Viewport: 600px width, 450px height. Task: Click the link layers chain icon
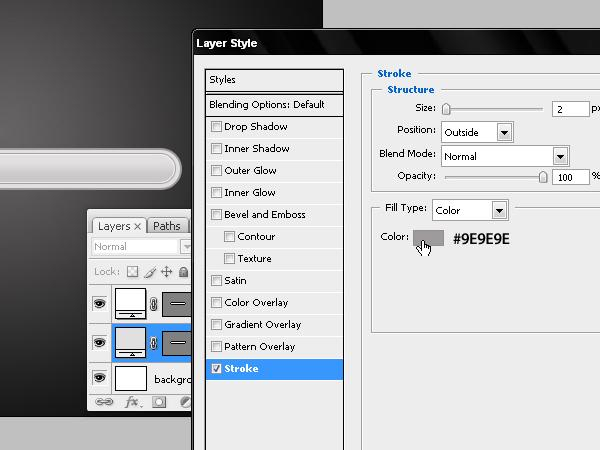click(x=104, y=402)
